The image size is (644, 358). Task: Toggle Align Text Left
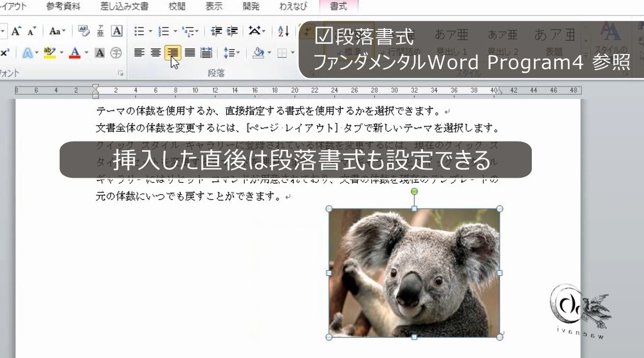click(139, 53)
